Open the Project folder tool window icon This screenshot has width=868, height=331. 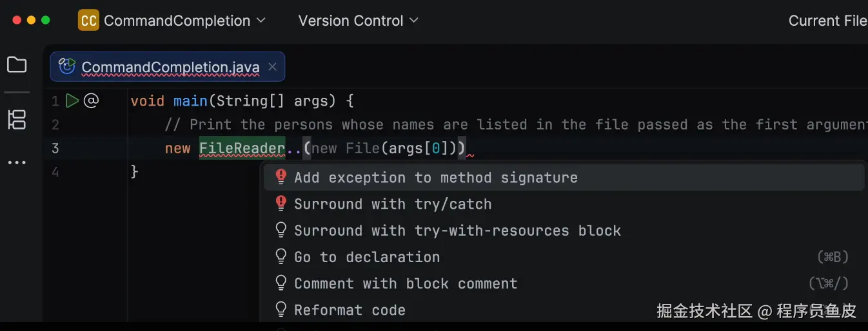click(x=17, y=65)
